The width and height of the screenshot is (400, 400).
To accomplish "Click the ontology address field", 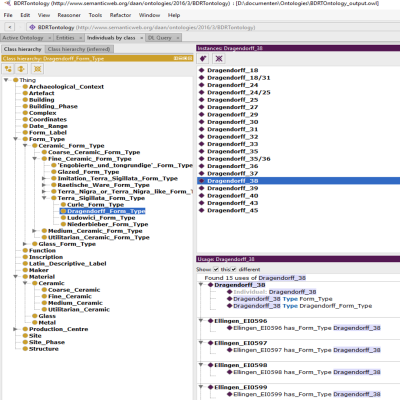I will point(213,27).
